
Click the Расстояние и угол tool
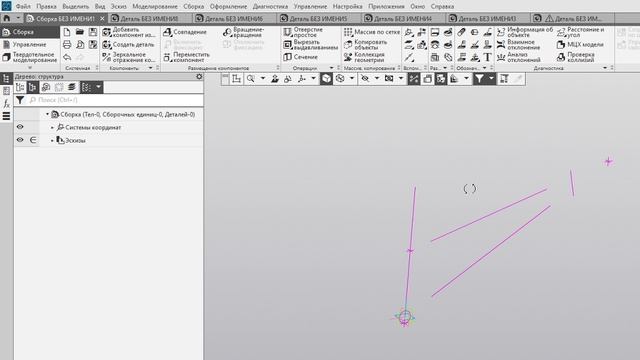tap(580, 32)
